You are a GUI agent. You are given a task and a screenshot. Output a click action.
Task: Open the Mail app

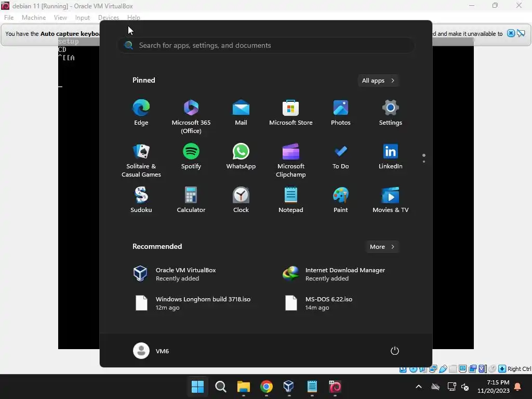pyautogui.click(x=241, y=113)
